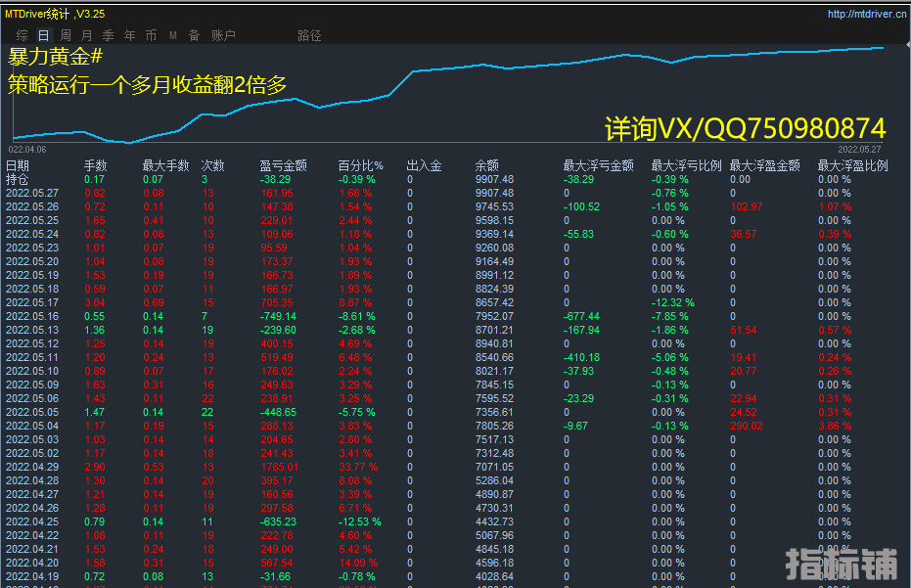Click the 最大浮盈金额 column header

(x=764, y=165)
